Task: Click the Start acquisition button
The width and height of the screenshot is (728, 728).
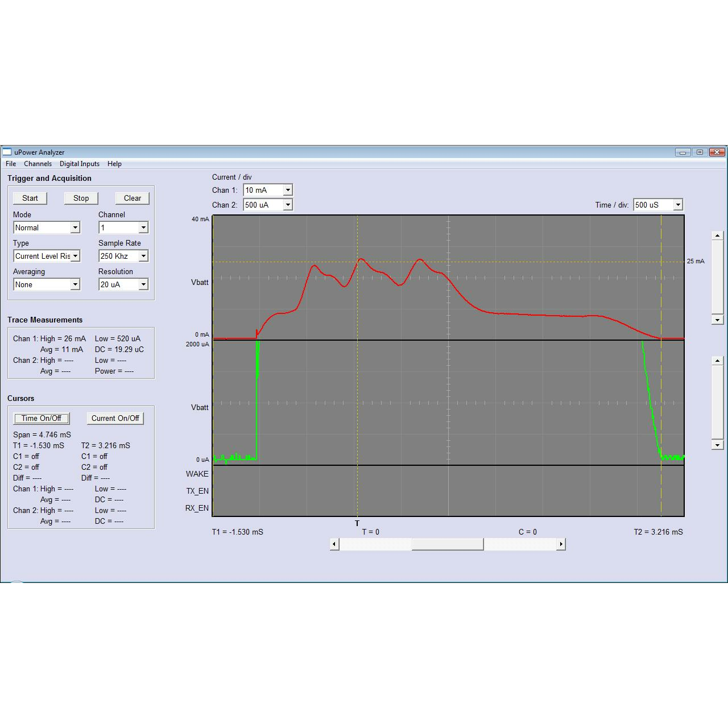Action: pyautogui.click(x=30, y=198)
